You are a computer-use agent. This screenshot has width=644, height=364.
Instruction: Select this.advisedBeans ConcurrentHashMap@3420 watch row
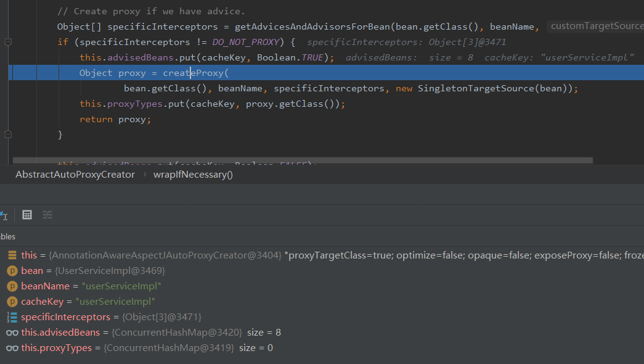pos(322,333)
